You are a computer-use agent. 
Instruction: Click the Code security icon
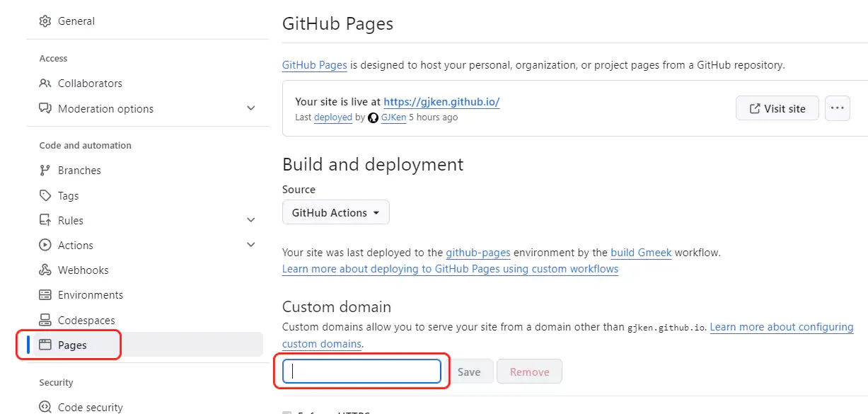pos(45,408)
